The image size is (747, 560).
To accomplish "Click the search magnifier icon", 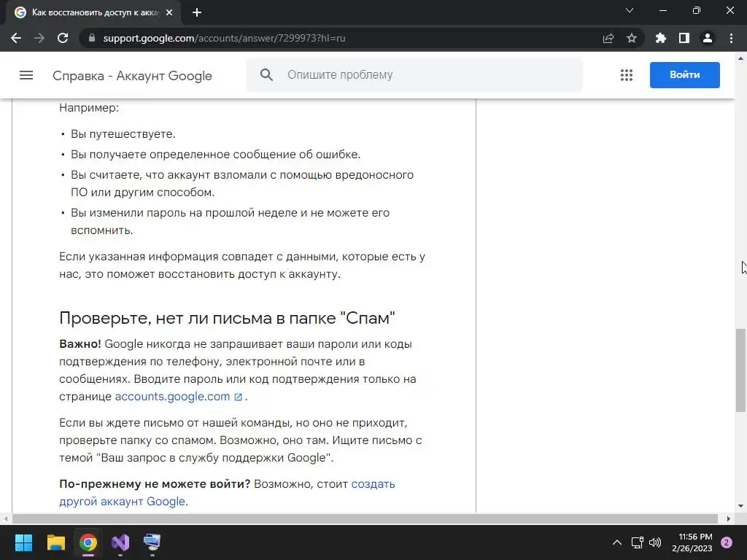I will coord(266,75).
